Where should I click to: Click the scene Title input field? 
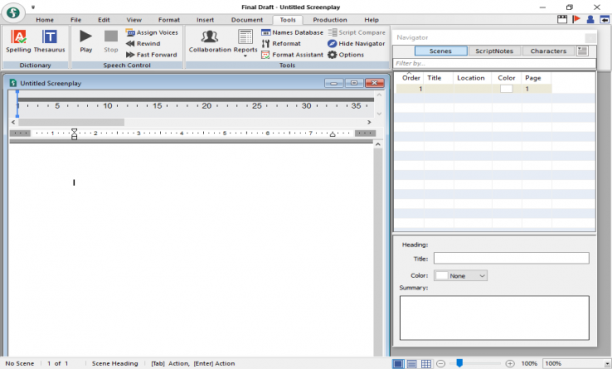pyautogui.click(x=511, y=258)
